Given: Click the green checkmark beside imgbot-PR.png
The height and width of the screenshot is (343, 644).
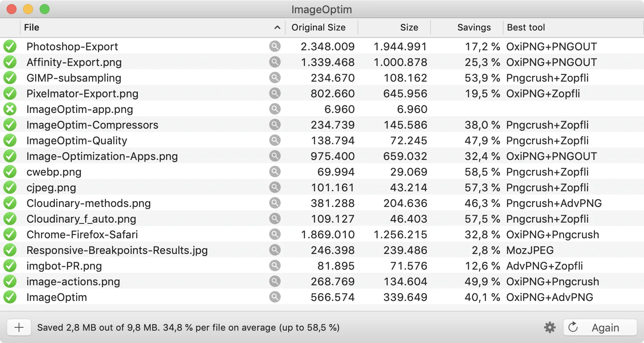Looking at the screenshot, I should coord(10,266).
